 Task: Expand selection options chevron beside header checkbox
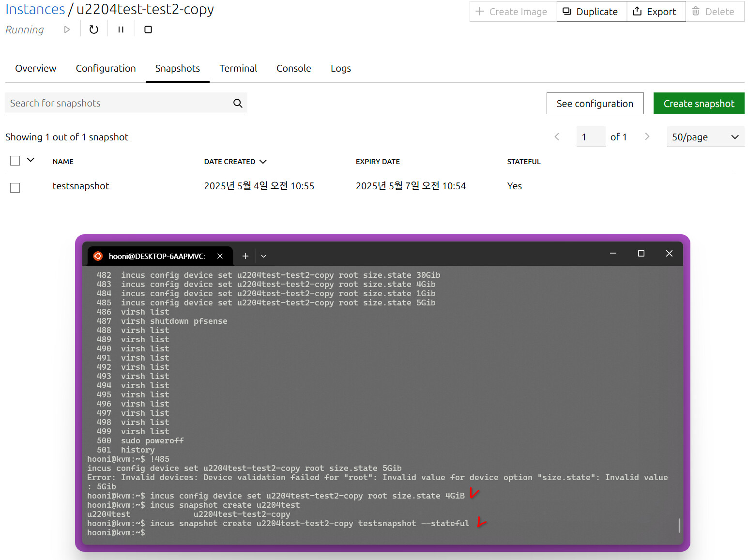pyautogui.click(x=31, y=160)
